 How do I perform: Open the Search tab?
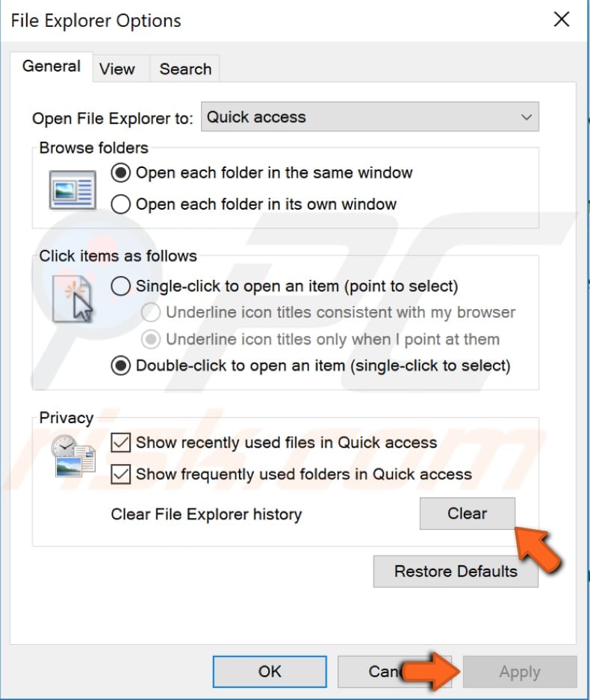(184, 69)
